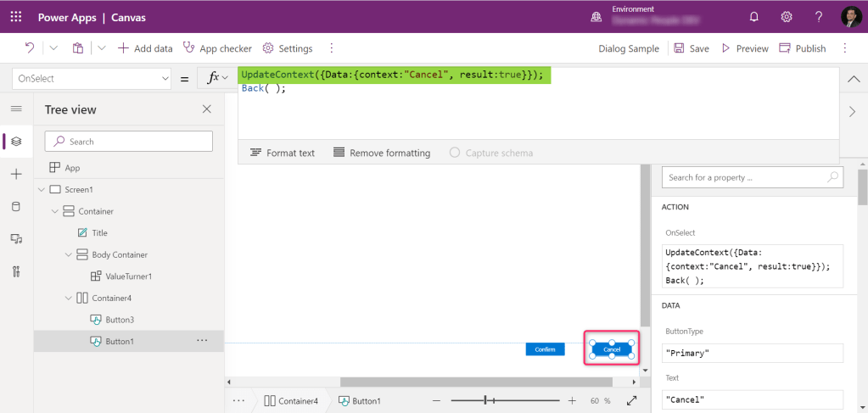Click the Tree view search box
The width and height of the screenshot is (868, 413).
[x=128, y=142]
